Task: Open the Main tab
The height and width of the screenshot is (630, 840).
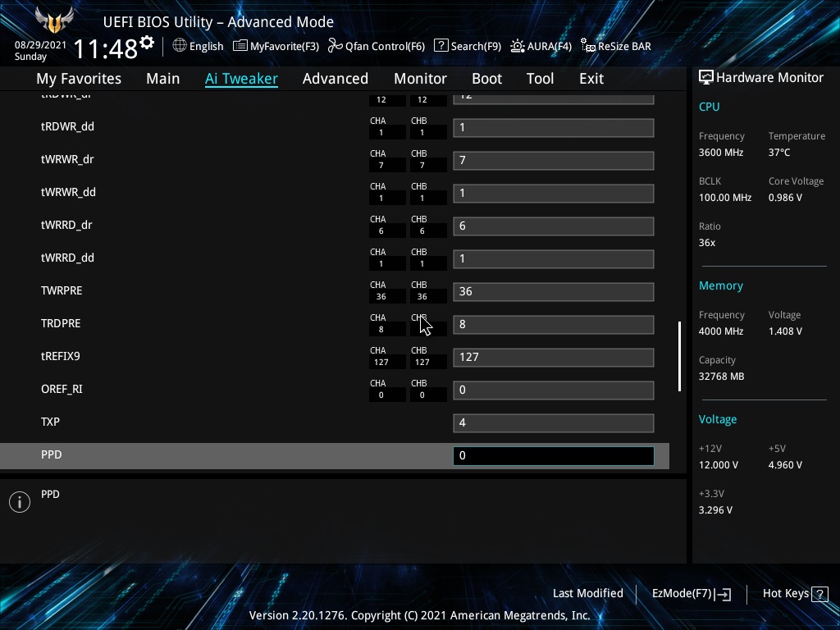Action: 163,79
